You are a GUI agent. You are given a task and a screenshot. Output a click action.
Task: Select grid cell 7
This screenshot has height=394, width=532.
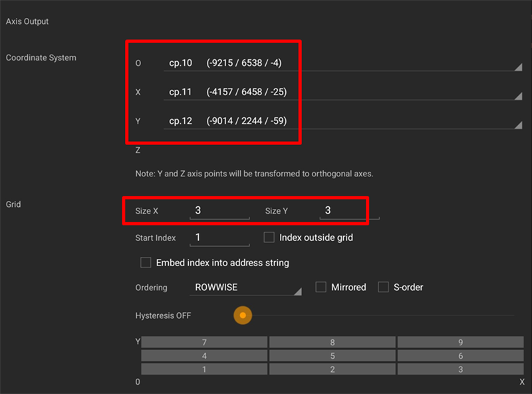click(204, 342)
